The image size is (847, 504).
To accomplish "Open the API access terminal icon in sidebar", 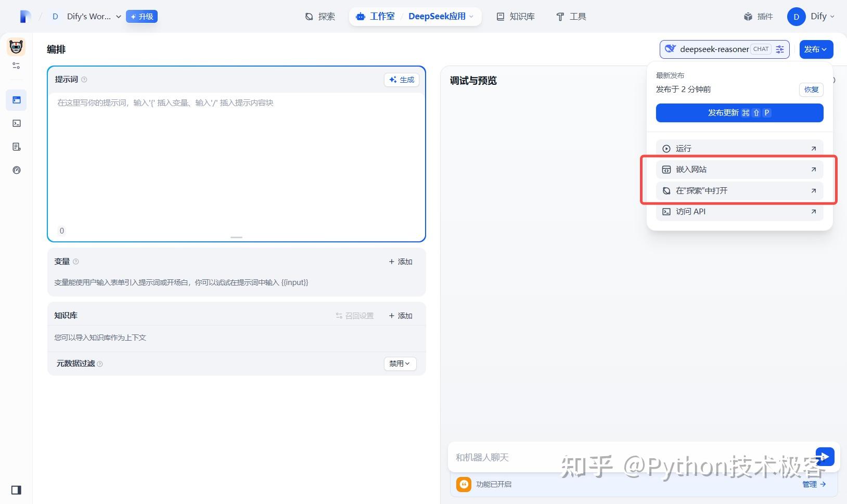I will 17,123.
